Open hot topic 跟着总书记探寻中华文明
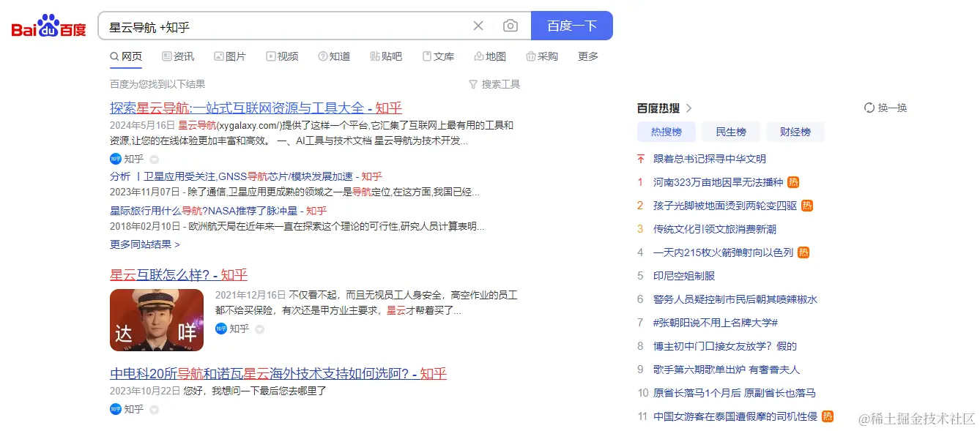 (x=710, y=159)
